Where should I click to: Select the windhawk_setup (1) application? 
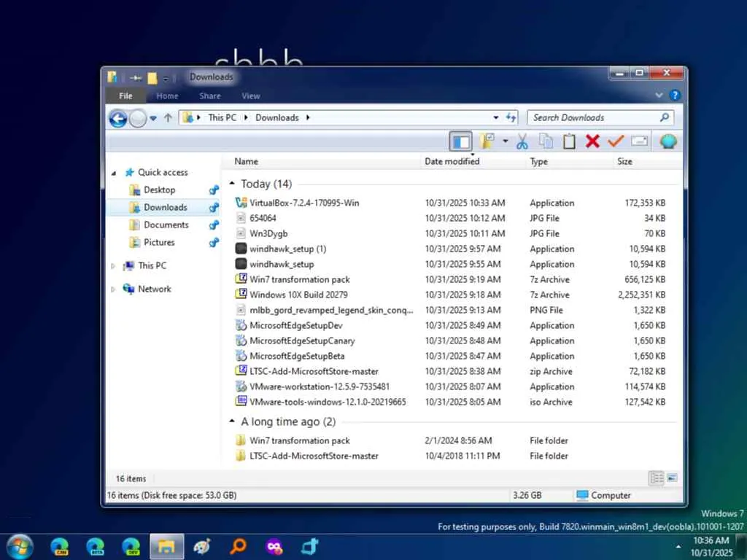click(287, 249)
